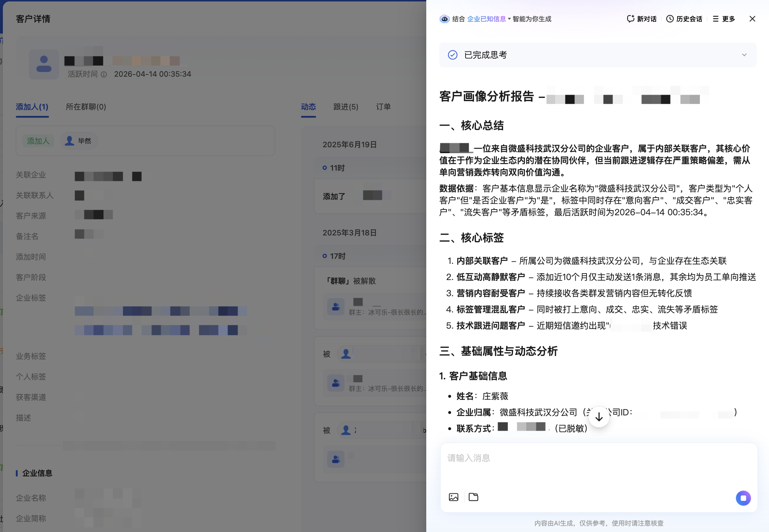The image size is (769, 532).
Task: Click 「群聊」被解散 event entry
Action: tap(351, 281)
